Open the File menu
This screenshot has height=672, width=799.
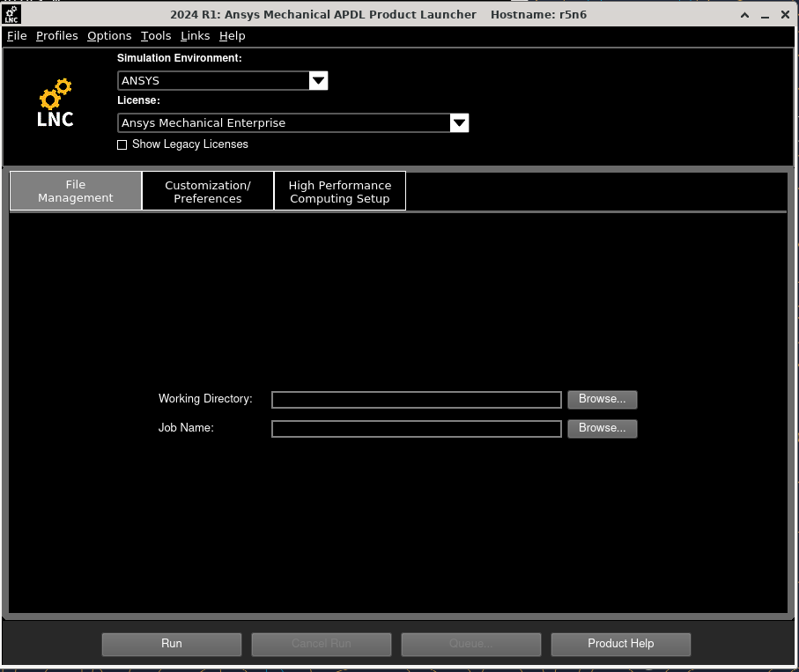tap(17, 36)
